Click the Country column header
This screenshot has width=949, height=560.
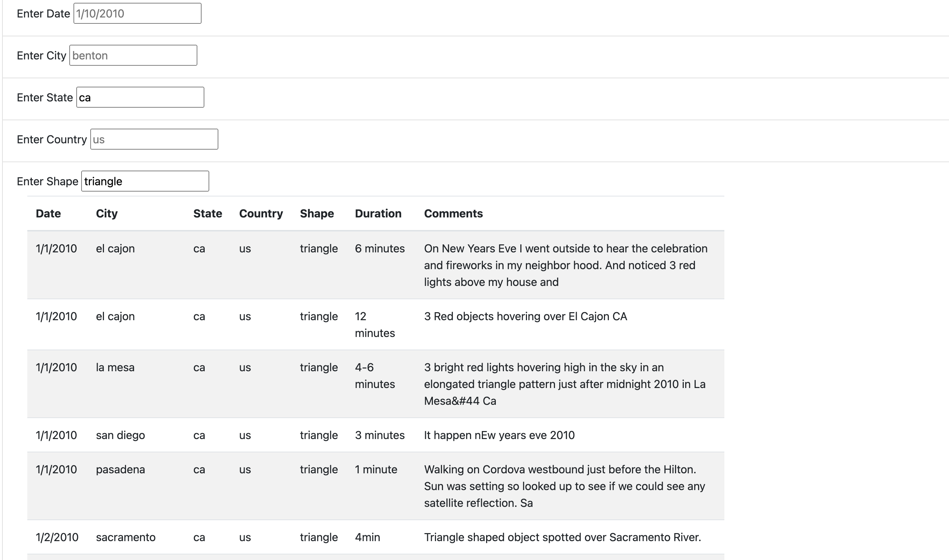click(261, 213)
